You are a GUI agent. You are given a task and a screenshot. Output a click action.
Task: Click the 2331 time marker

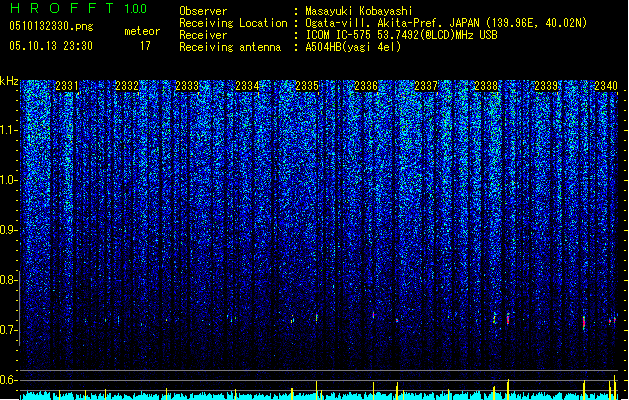click(67, 86)
